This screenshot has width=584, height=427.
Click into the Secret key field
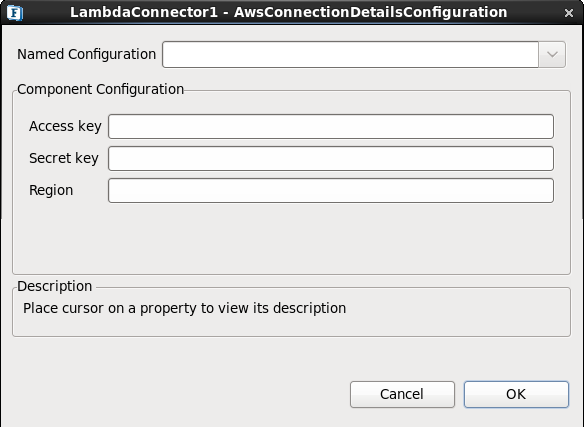(331, 159)
